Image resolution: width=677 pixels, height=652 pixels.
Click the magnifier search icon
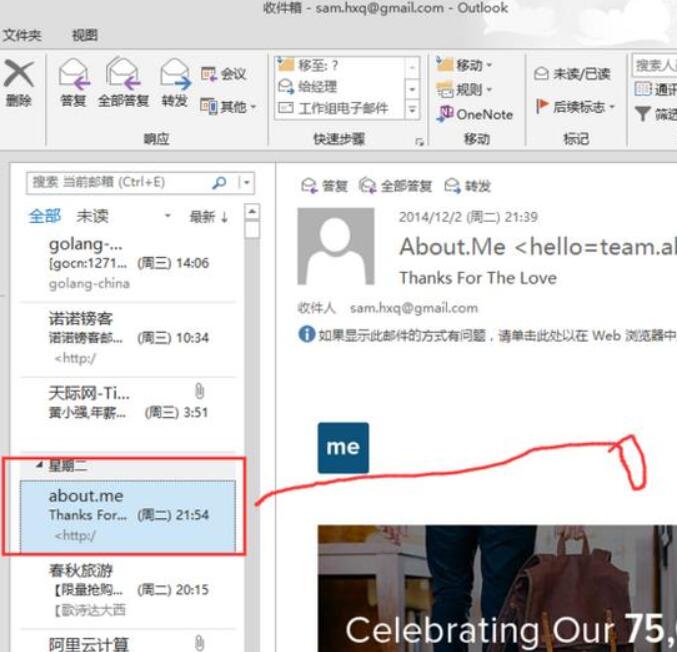pyautogui.click(x=219, y=183)
